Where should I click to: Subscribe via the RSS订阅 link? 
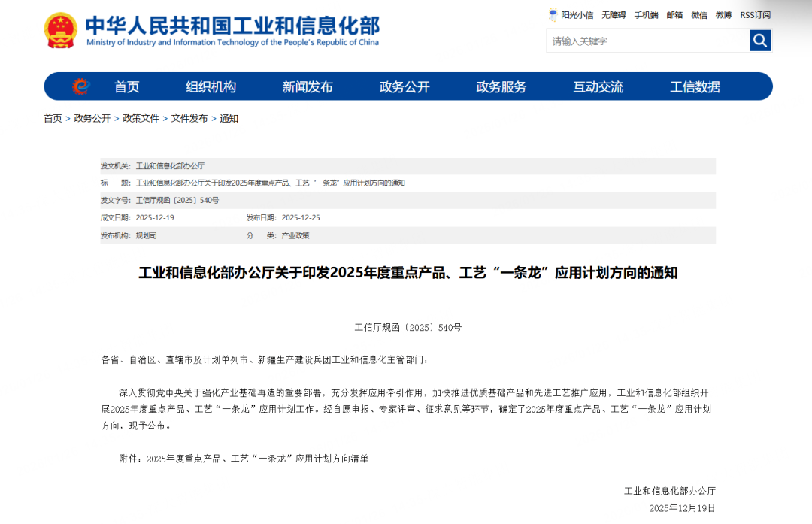[755, 15]
